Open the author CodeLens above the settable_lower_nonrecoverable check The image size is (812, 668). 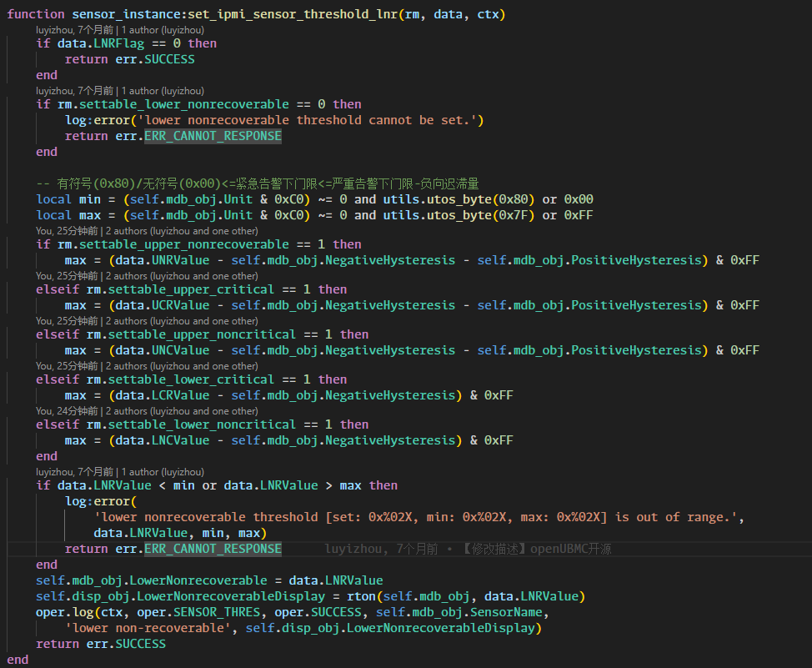point(119,90)
